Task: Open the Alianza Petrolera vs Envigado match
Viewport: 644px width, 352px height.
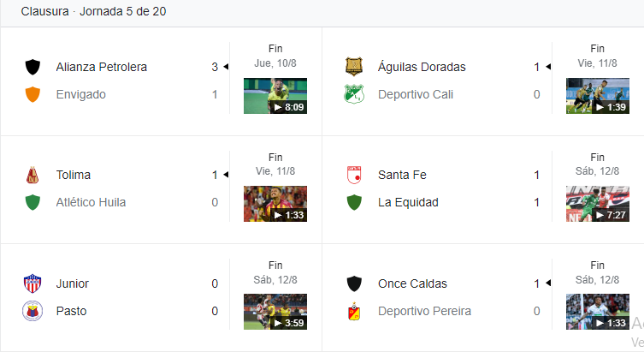Action: pos(137,81)
